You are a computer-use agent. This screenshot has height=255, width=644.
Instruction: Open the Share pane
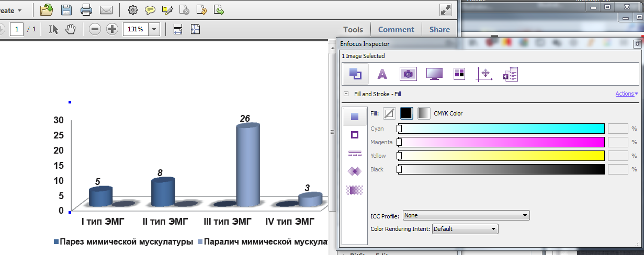(439, 30)
